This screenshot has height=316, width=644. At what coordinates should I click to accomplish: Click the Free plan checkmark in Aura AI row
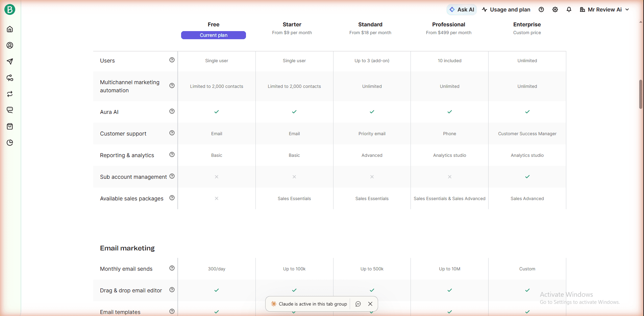(217, 112)
